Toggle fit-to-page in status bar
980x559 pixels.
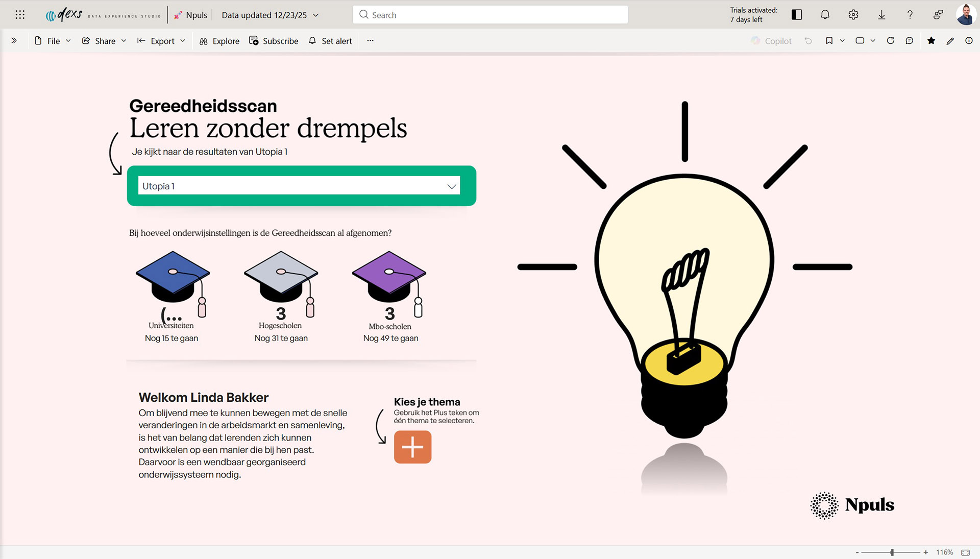(966, 552)
